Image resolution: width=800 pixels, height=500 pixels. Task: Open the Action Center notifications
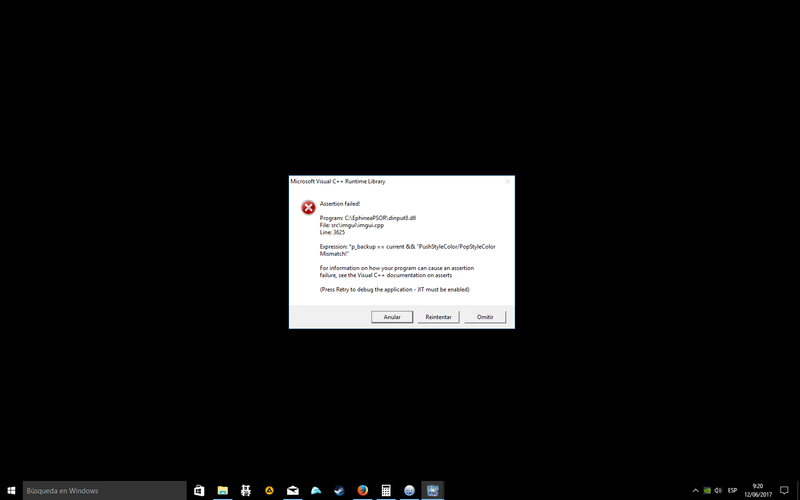tap(784, 491)
